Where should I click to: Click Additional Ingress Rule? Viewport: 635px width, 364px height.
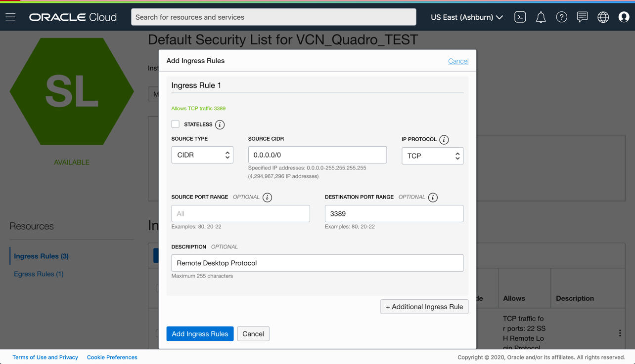[424, 307]
